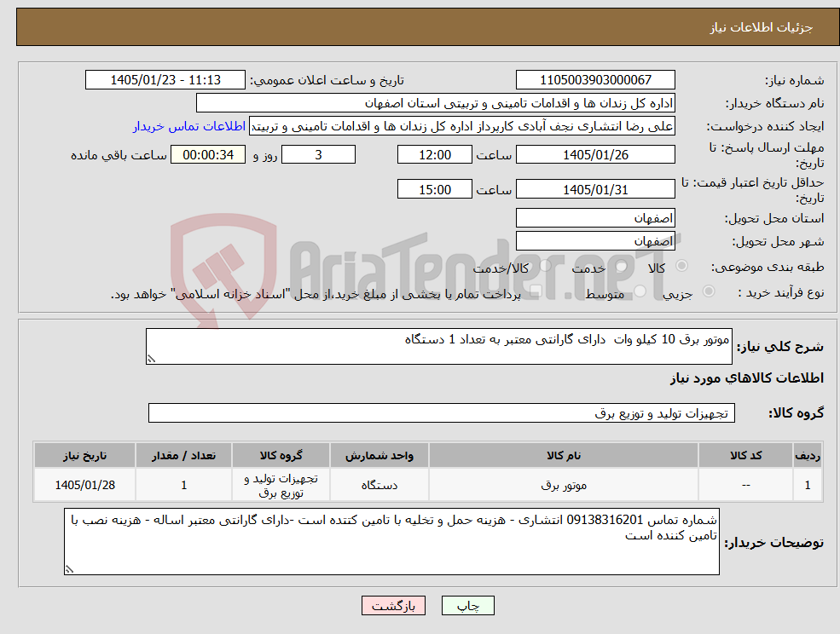The height and width of the screenshot is (634, 840).
Task: Click the delivery city field اصفهان
Action: (x=595, y=241)
